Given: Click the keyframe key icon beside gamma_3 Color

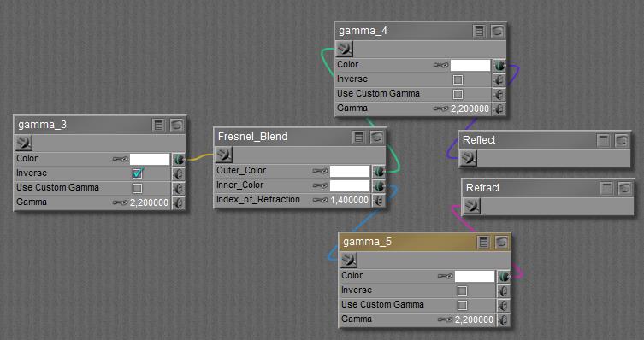Looking at the screenshot, I should (120, 159).
